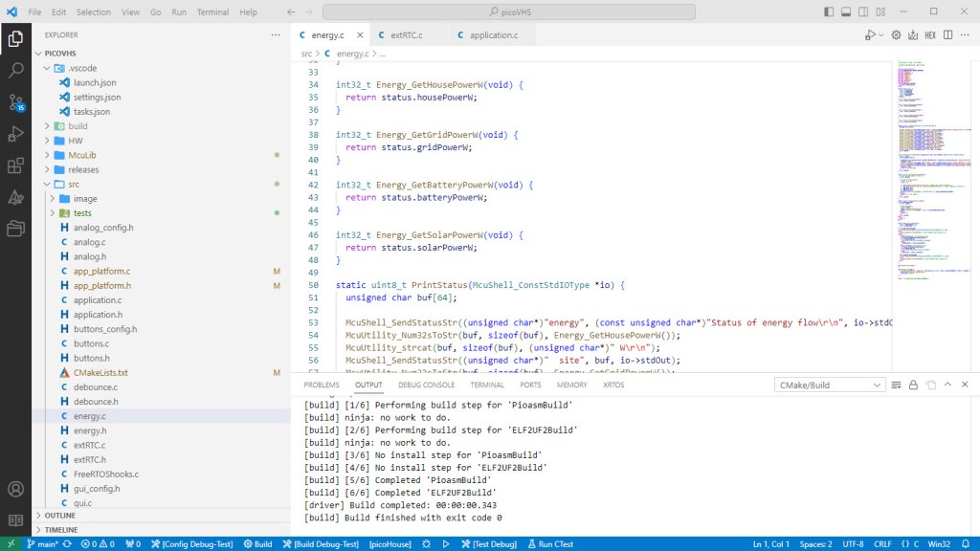Expand the build folder in explorer
Viewport: 980px width, 551px height.
[77, 126]
